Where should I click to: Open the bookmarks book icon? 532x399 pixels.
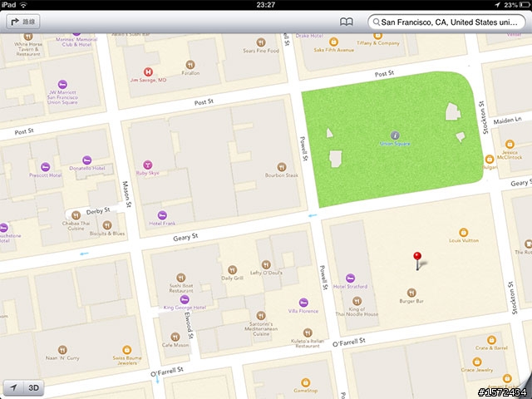(x=346, y=22)
